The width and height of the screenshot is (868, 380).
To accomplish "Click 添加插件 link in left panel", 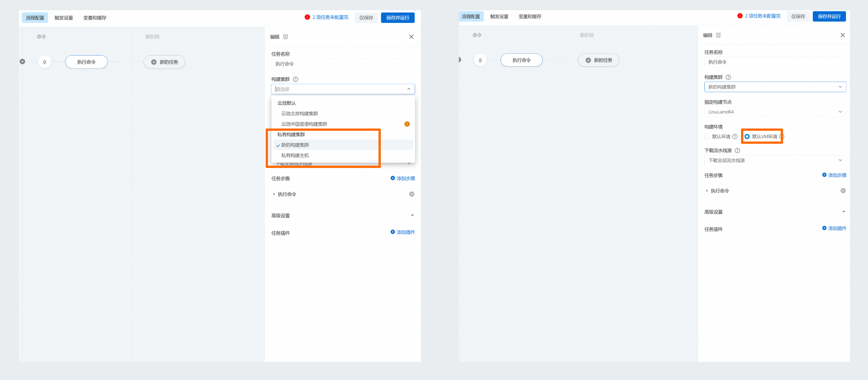I will tap(403, 232).
